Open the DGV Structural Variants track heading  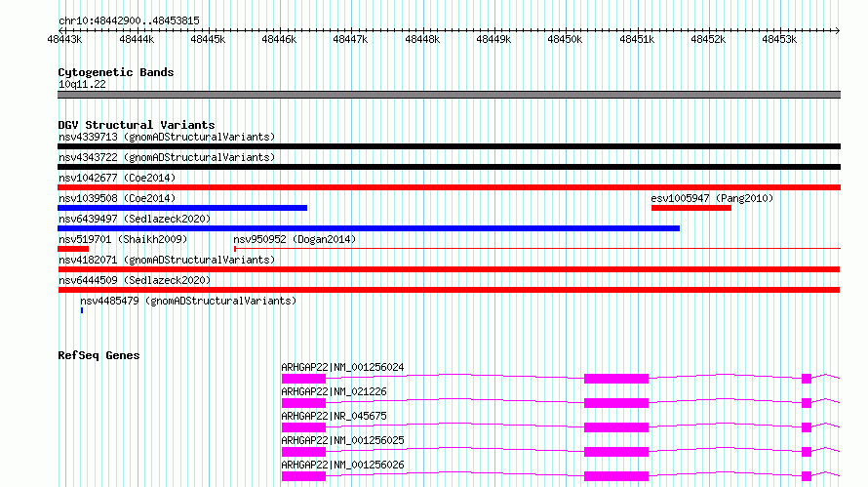pyautogui.click(x=137, y=125)
